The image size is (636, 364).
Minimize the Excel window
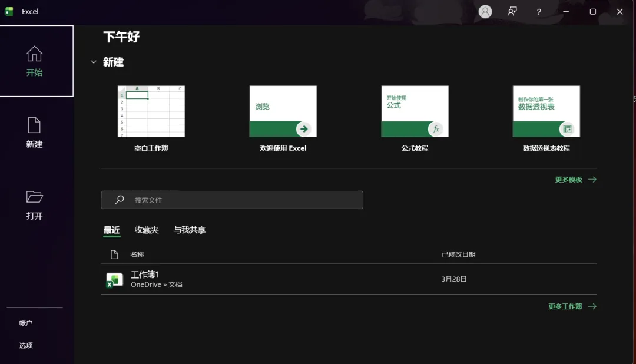[566, 11]
